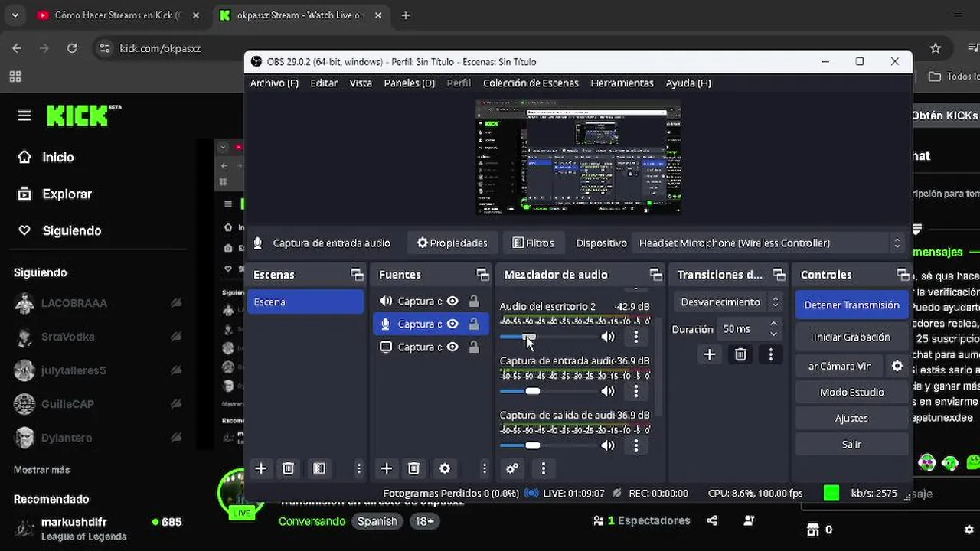Click Modo Estudio button
Image resolution: width=980 pixels, height=551 pixels.
pyautogui.click(x=851, y=392)
